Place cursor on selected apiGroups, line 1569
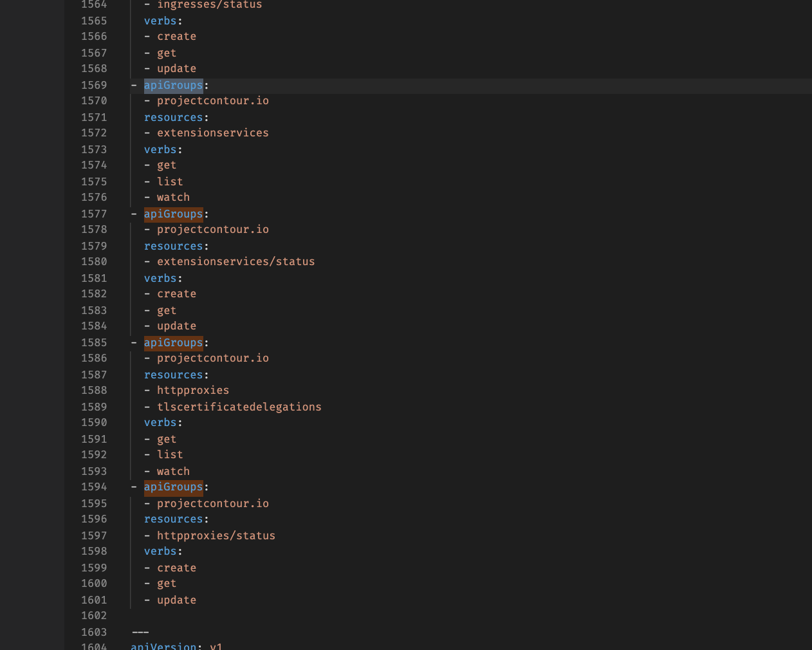The image size is (812, 650). coord(173,85)
